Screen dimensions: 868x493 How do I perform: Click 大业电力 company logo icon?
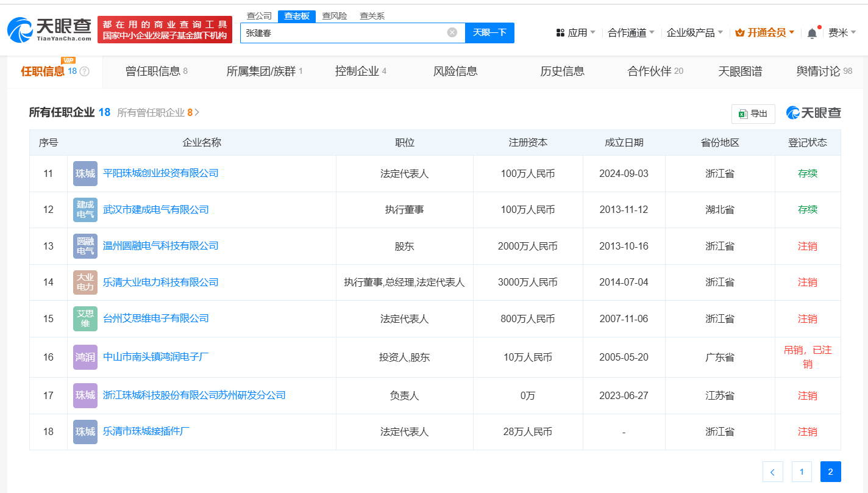85,282
